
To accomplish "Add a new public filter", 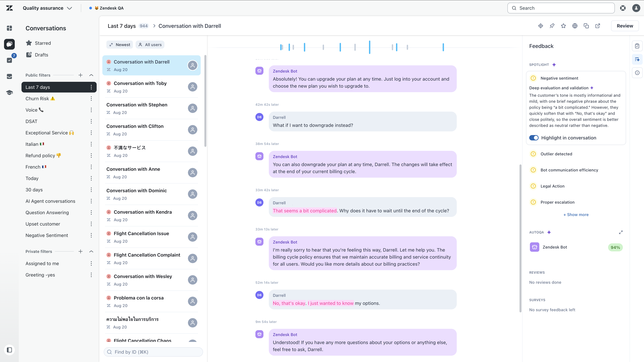I will pos(81,75).
